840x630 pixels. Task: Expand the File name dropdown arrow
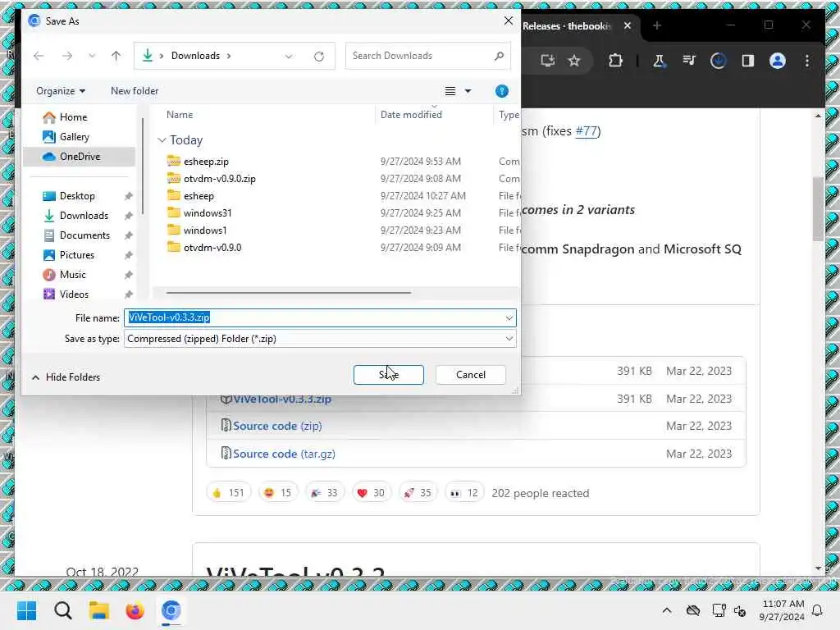(509, 318)
